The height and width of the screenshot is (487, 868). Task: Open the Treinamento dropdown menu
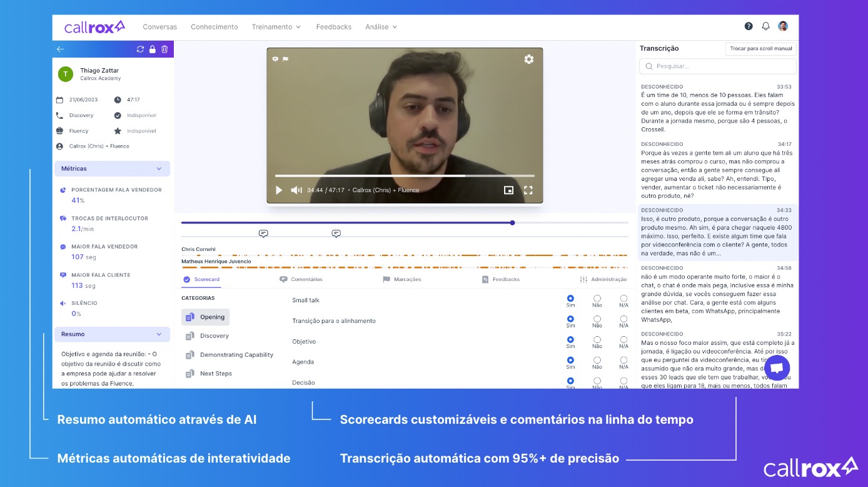[276, 27]
